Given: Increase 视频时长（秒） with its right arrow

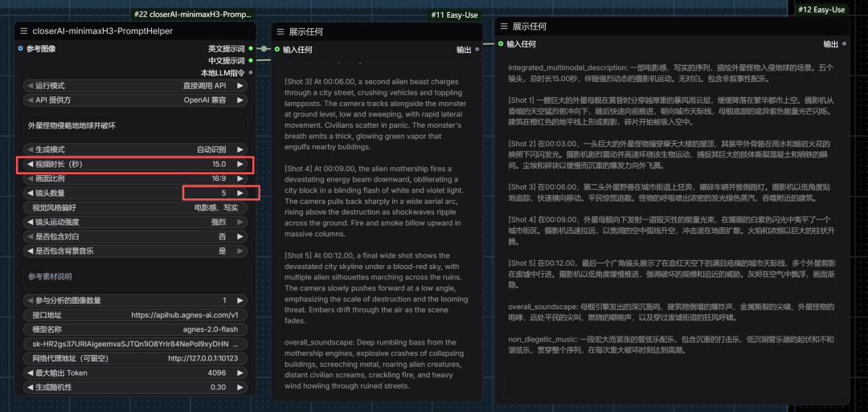Looking at the screenshot, I should [x=240, y=165].
